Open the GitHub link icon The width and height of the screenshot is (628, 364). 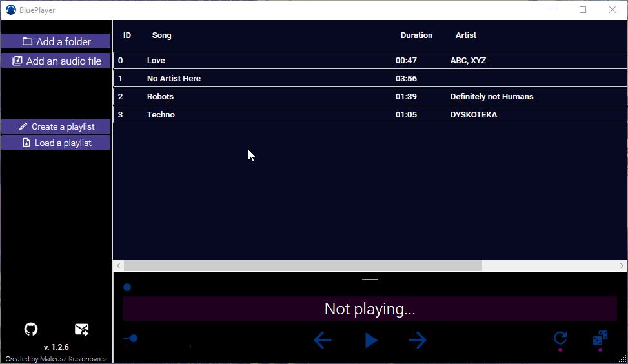pos(31,329)
